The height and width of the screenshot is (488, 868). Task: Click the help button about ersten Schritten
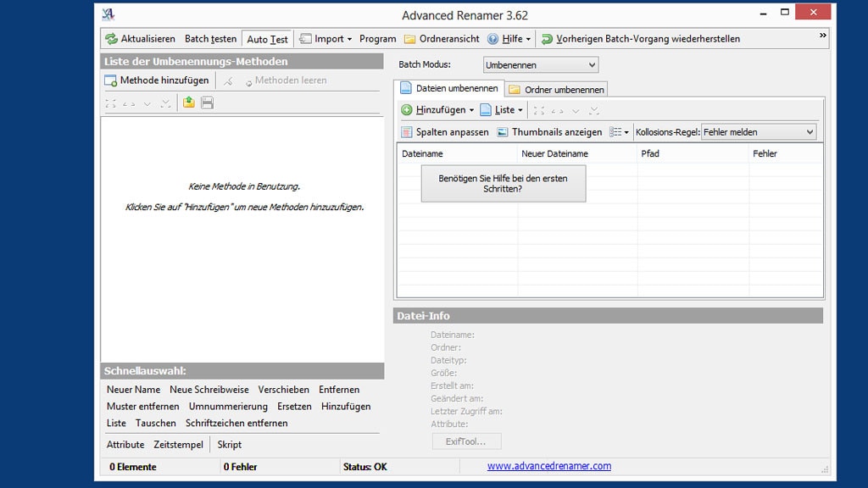[x=504, y=184]
